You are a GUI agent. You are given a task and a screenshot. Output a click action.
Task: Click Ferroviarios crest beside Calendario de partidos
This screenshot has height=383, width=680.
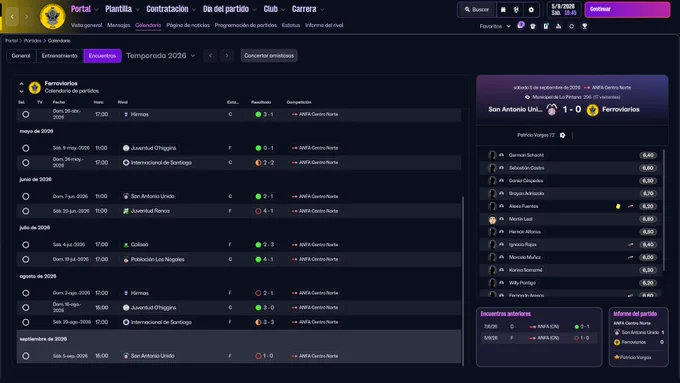[35, 87]
